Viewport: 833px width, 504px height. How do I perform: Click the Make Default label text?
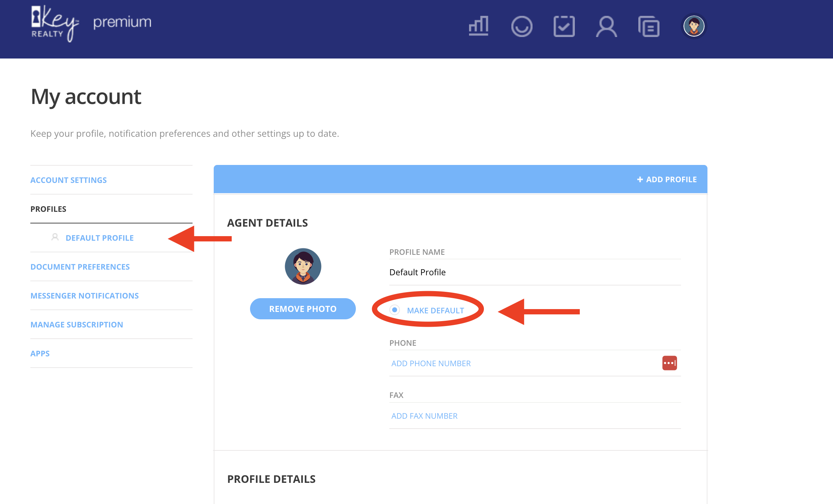pos(436,311)
